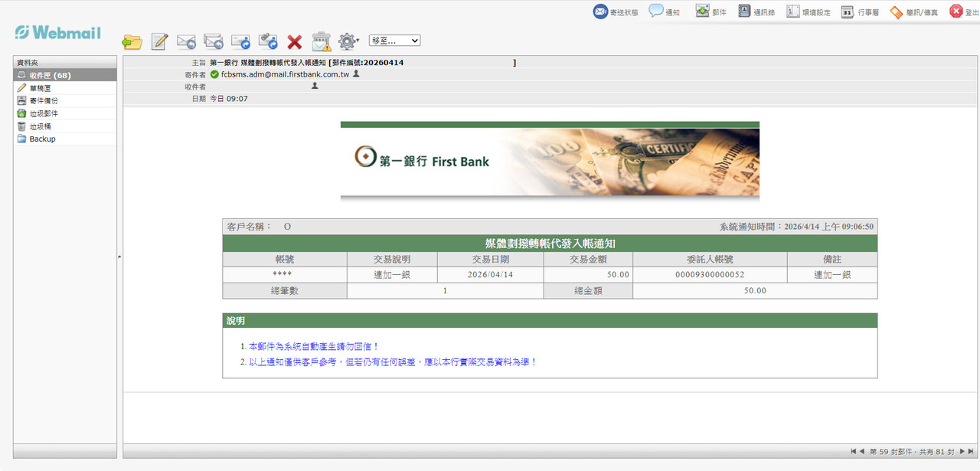Open the 通訊錄 address book

pos(756,11)
